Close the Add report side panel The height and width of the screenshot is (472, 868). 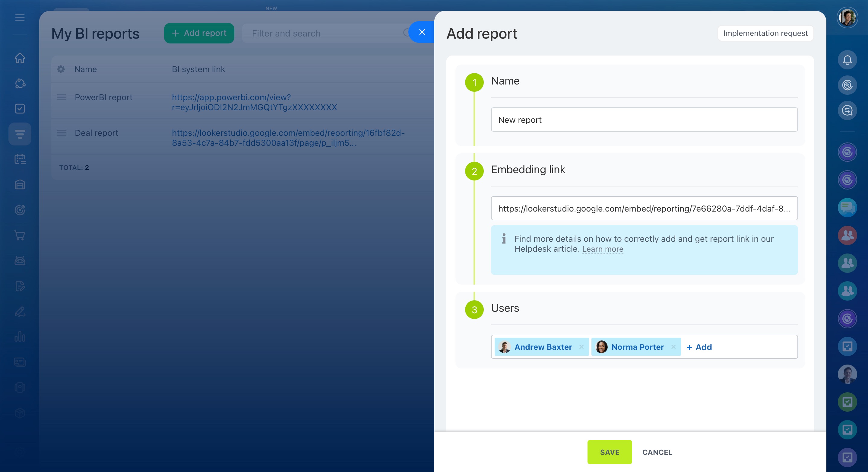coord(422,32)
